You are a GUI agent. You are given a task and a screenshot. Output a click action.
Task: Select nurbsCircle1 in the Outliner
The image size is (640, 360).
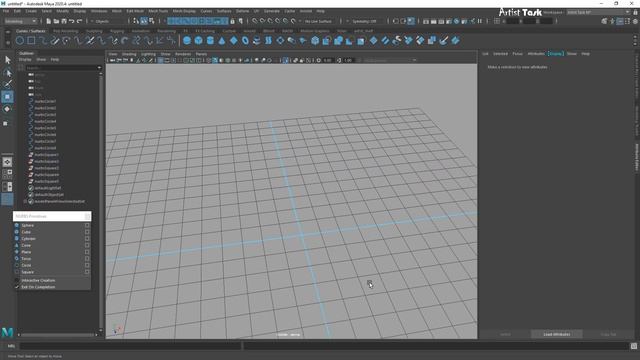[45, 101]
